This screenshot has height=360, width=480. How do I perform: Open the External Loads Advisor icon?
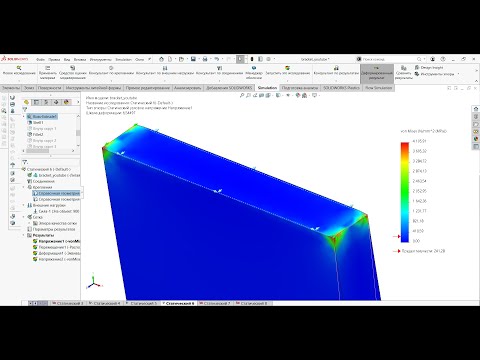tap(165, 68)
